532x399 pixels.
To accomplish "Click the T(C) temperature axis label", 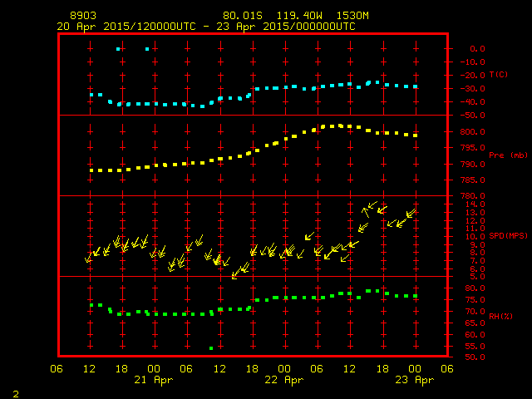I will [x=499, y=75].
